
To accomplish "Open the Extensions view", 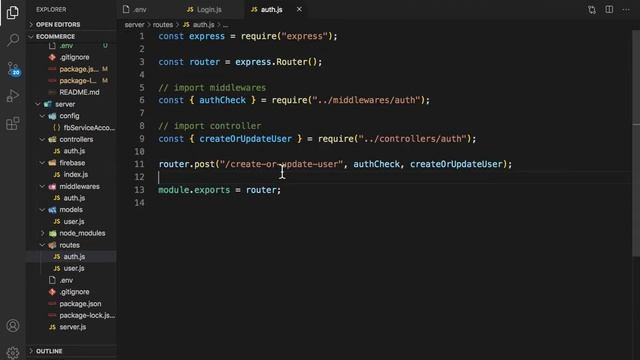I will [13, 123].
